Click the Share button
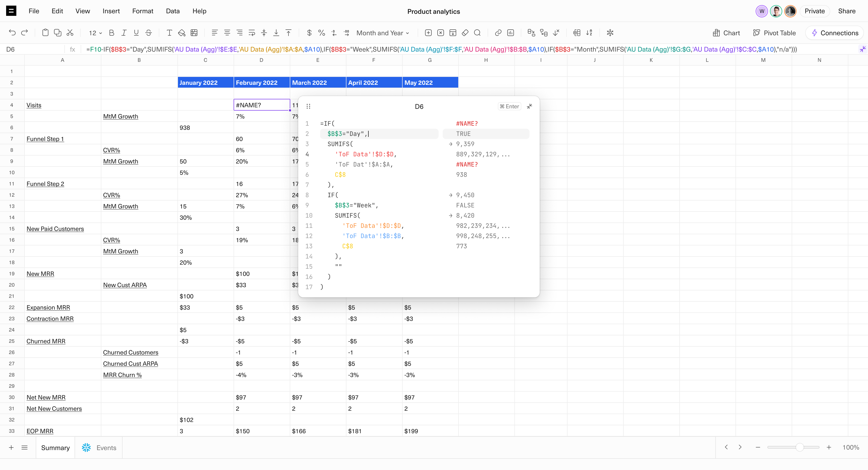The width and height of the screenshot is (868, 470). tap(847, 11)
